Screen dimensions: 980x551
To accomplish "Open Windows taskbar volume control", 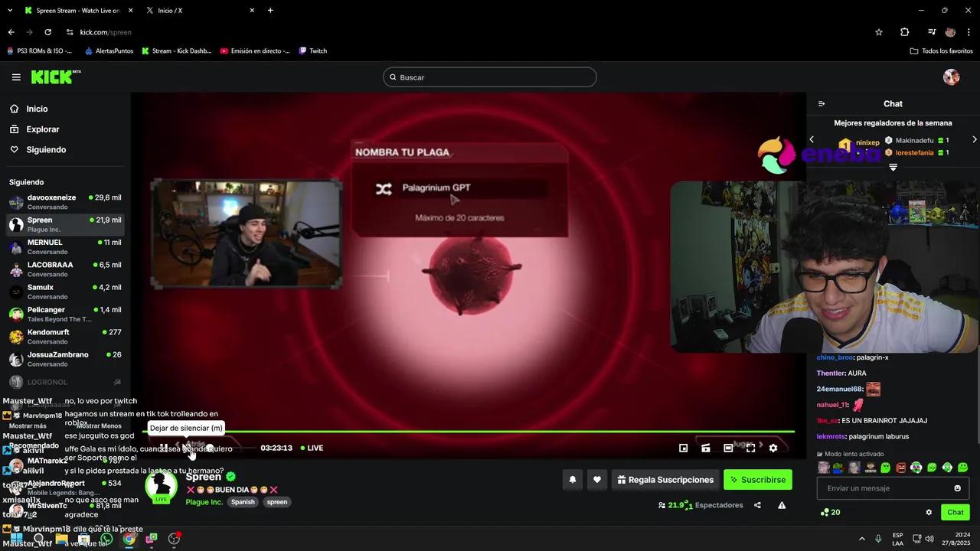I will pos(929,539).
